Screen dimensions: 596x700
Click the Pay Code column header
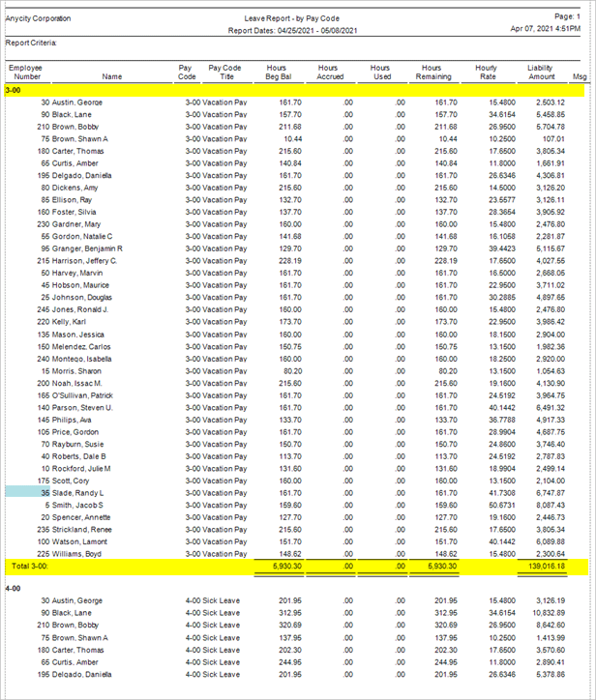pyautogui.click(x=187, y=72)
